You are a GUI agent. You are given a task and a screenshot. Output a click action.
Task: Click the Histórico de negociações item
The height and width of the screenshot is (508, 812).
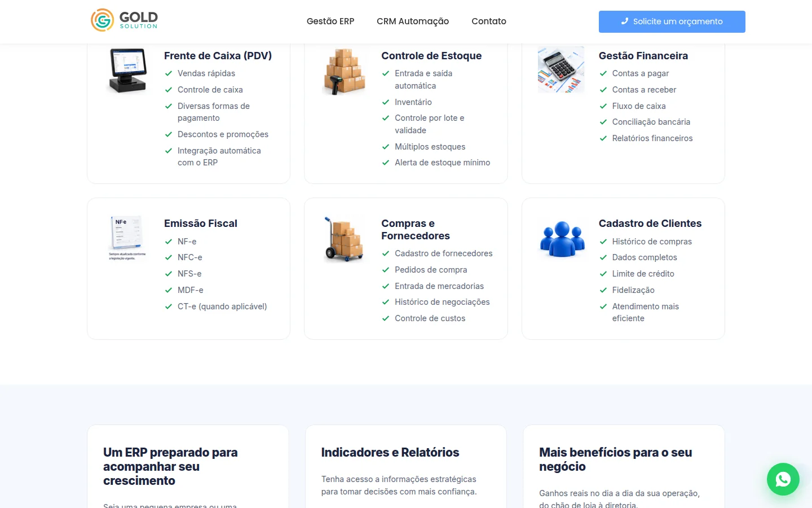pyautogui.click(x=442, y=302)
